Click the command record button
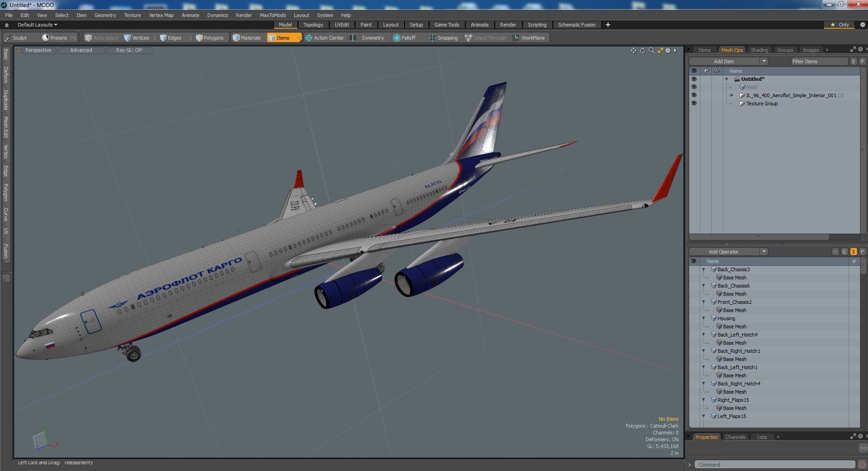 (862, 465)
